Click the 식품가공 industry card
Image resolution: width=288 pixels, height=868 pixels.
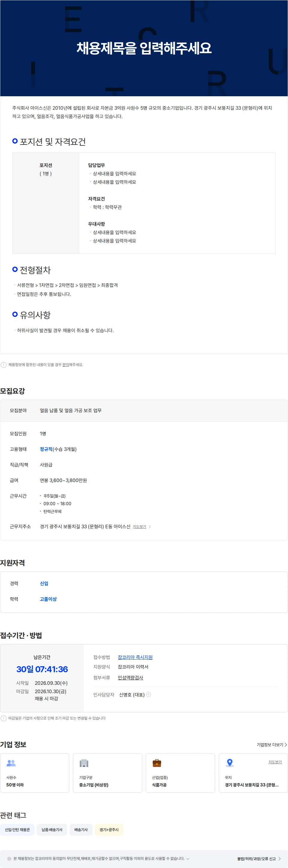point(180,773)
